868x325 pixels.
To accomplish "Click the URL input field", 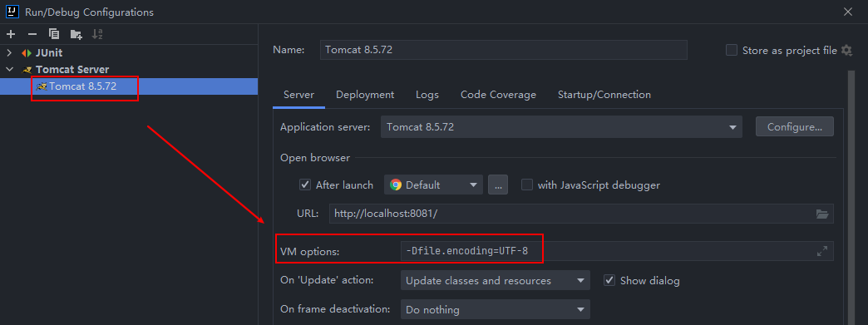I will [581, 214].
